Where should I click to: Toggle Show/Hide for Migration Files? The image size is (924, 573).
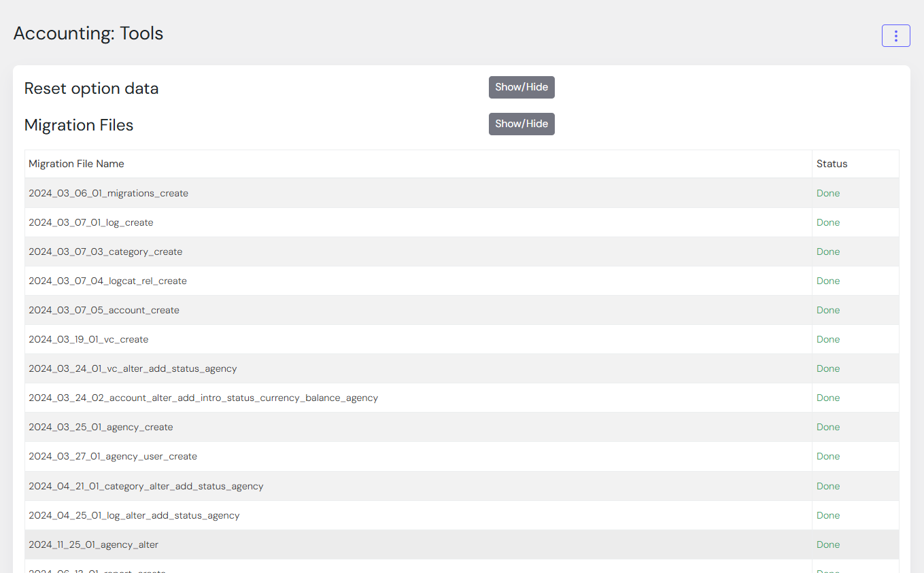(521, 124)
